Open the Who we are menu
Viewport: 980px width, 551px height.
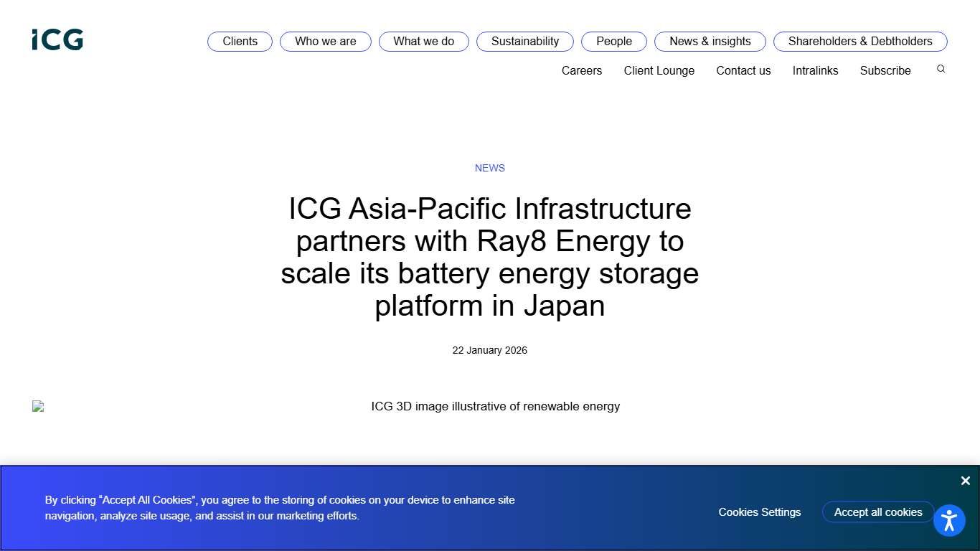pyautogui.click(x=325, y=41)
